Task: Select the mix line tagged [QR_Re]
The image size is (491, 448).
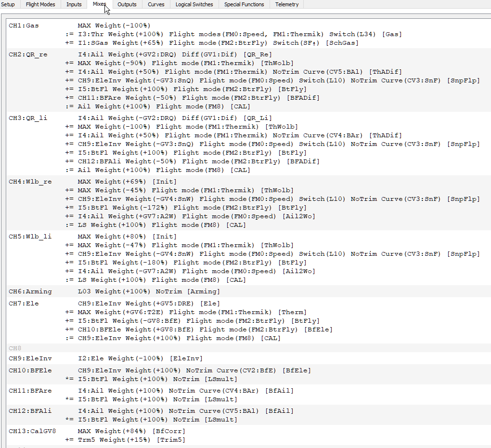Action: [175, 54]
